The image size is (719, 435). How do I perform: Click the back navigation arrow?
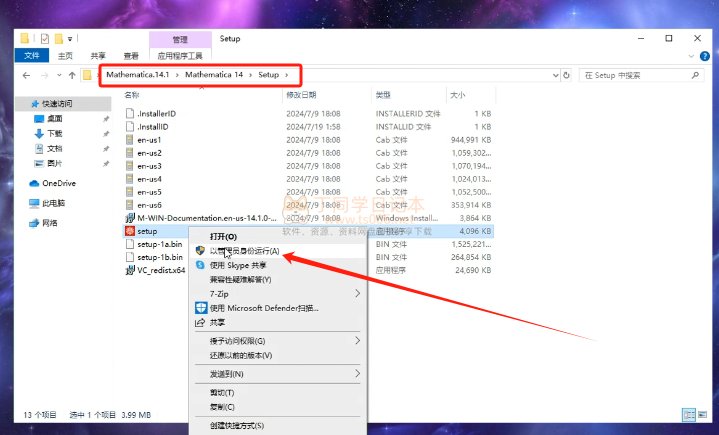click(x=27, y=75)
